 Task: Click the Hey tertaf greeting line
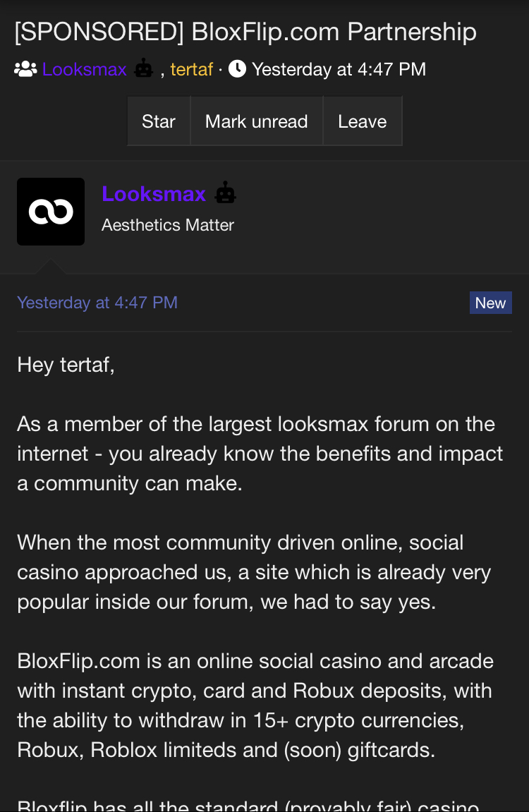tap(66, 365)
